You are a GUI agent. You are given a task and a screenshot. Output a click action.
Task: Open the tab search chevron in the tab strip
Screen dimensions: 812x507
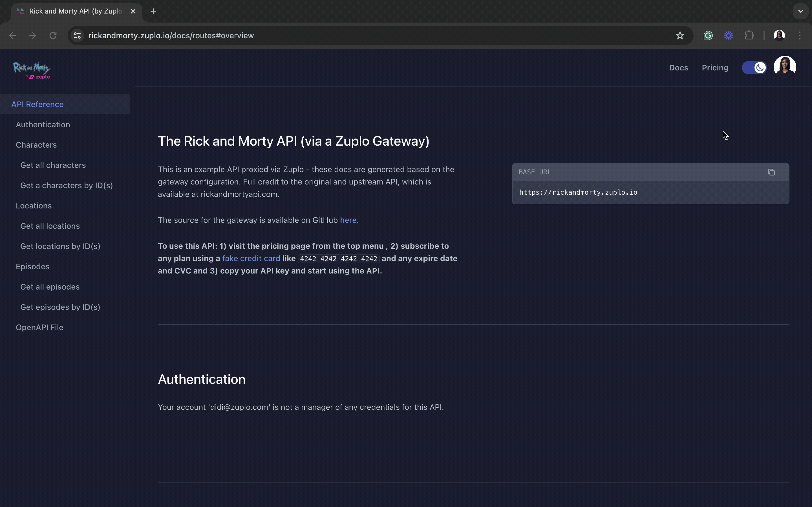click(801, 11)
